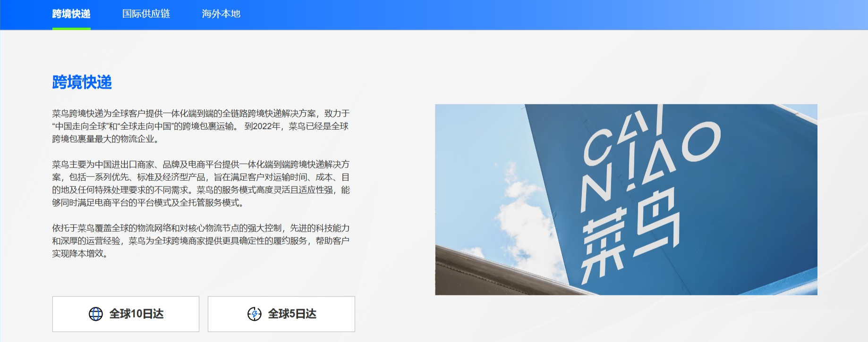Open the 海外本地 tab

(x=221, y=14)
